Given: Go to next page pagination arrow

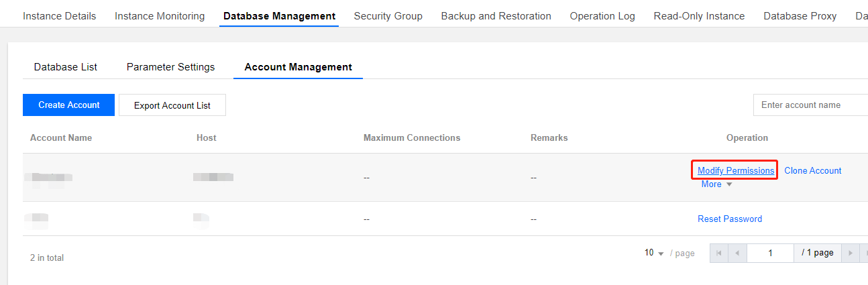Looking at the screenshot, I should 851,253.
